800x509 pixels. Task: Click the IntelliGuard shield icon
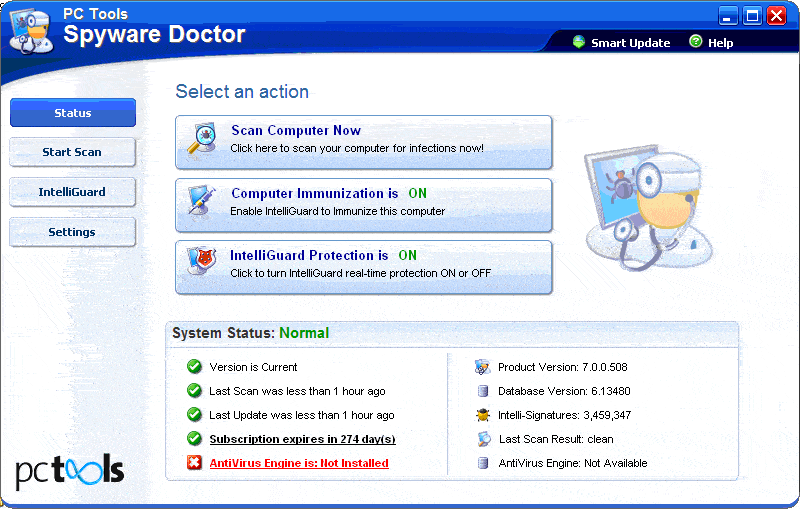point(197,263)
